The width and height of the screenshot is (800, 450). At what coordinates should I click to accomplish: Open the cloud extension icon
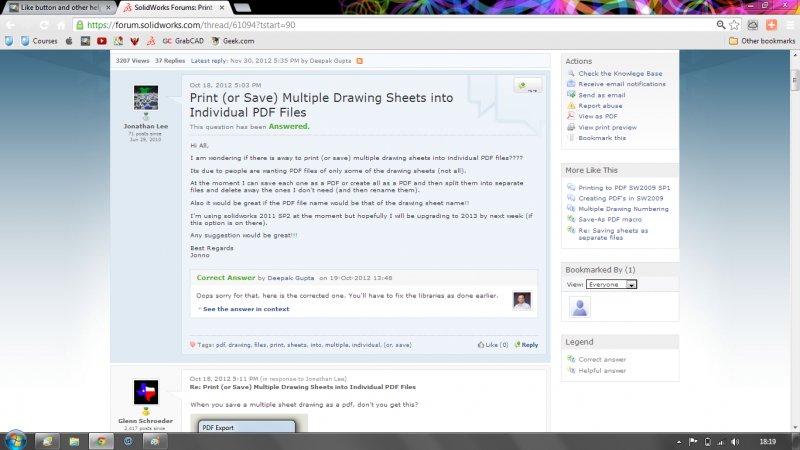[753, 24]
